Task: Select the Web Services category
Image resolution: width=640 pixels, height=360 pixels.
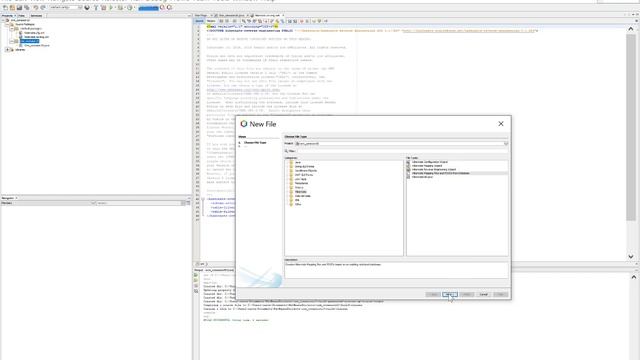Action: pyautogui.click(x=303, y=196)
